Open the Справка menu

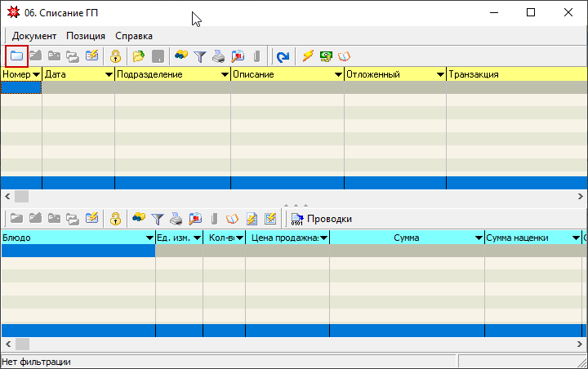point(134,36)
